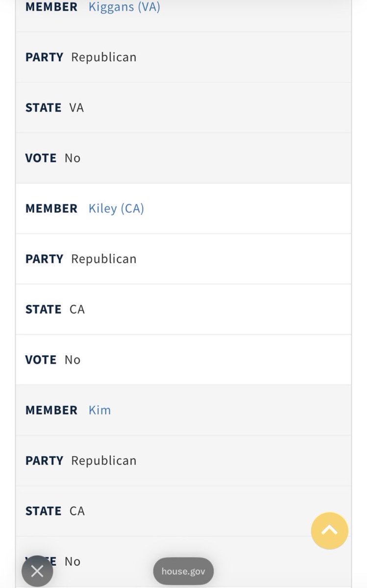Open the Kiggans (VA) member link
The width and height of the screenshot is (367, 588).
point(124,7)
